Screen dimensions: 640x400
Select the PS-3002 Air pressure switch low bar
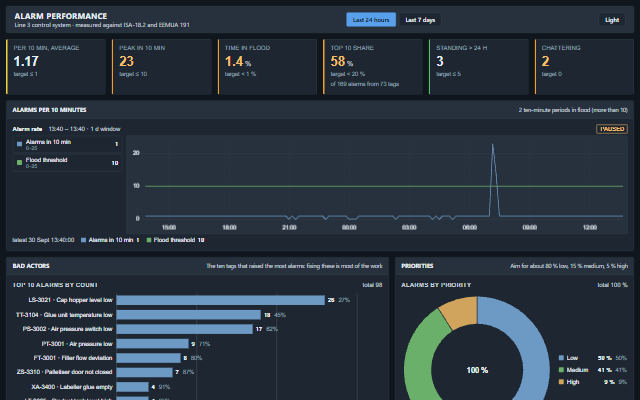pos(184,329)
